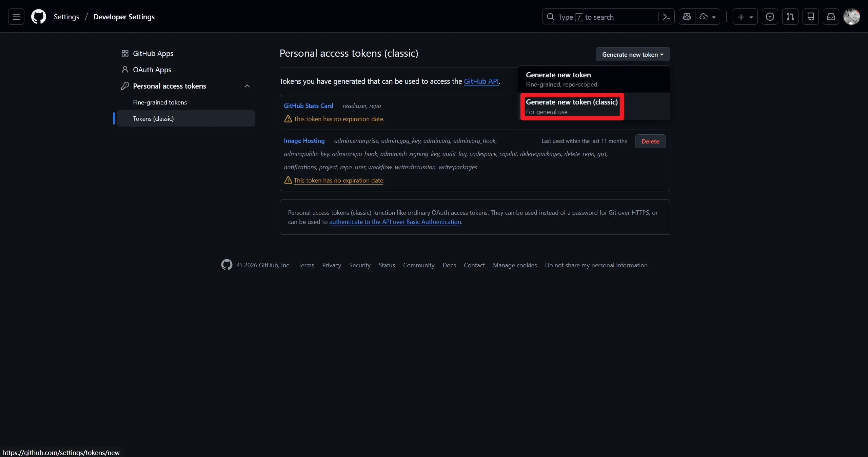Screen dimensions: 868x457
Task: Click the Pull requests icon
Action: (790, 17)
